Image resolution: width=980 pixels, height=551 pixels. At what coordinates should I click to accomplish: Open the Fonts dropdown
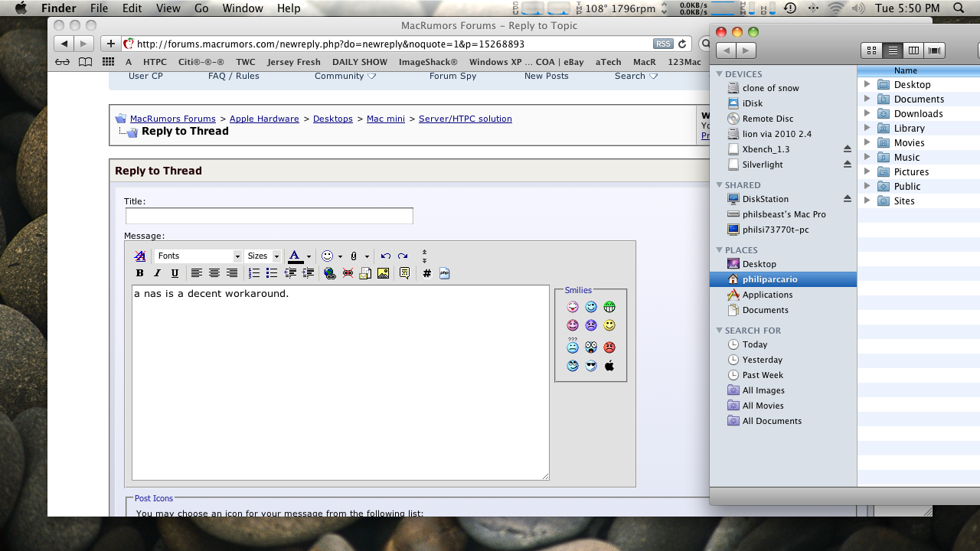point(198,256)
